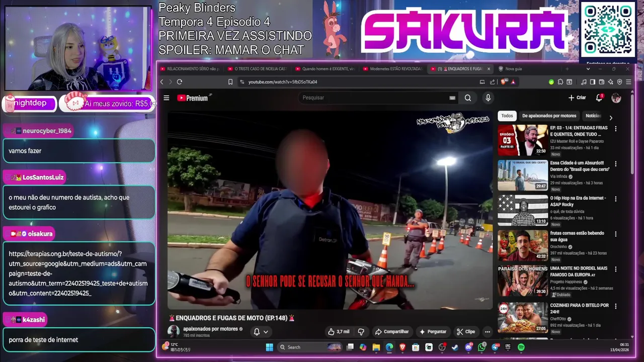
Task: Open options menu for 'COZINHEI PARA O BITELO' video
Action: (x=615, y=306)
